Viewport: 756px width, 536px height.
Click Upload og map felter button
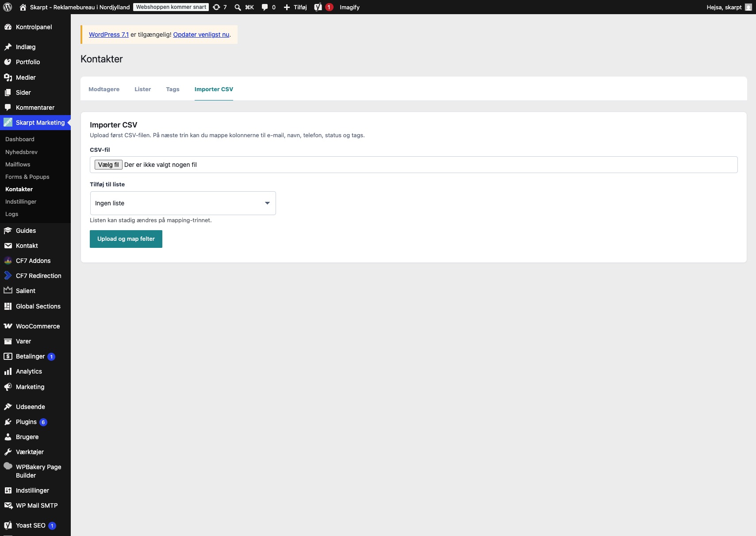126,239
